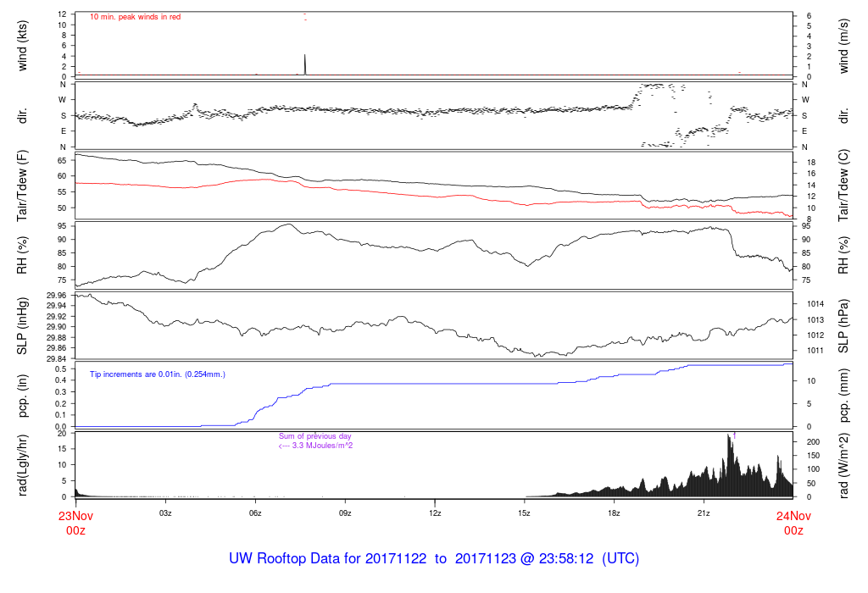Image resolution: width=868 pixels, height=593 pixels.
Task: Click the '1014' hPa tick label
Action: click(x=815, y=303)
